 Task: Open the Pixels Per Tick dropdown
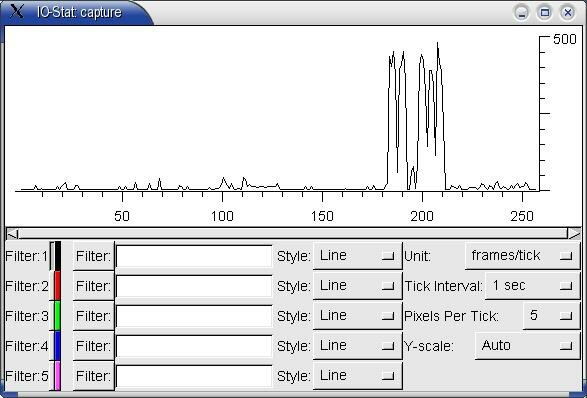(551, 316)
